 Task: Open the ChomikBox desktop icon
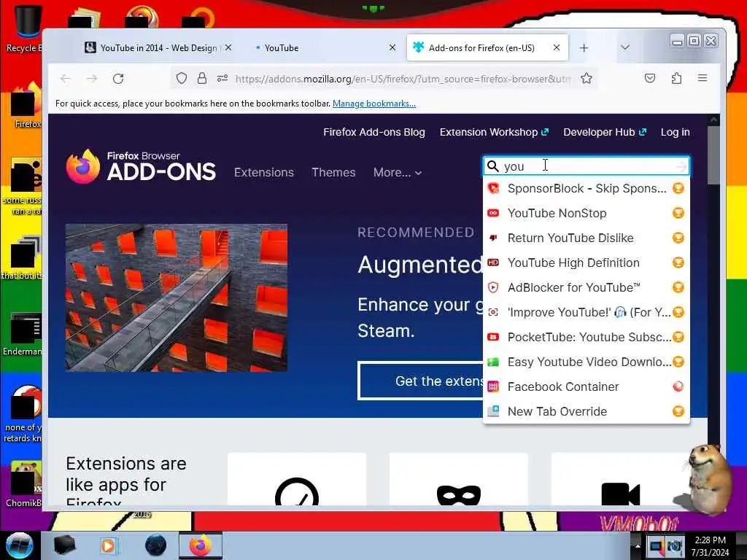tap(24, 484)
